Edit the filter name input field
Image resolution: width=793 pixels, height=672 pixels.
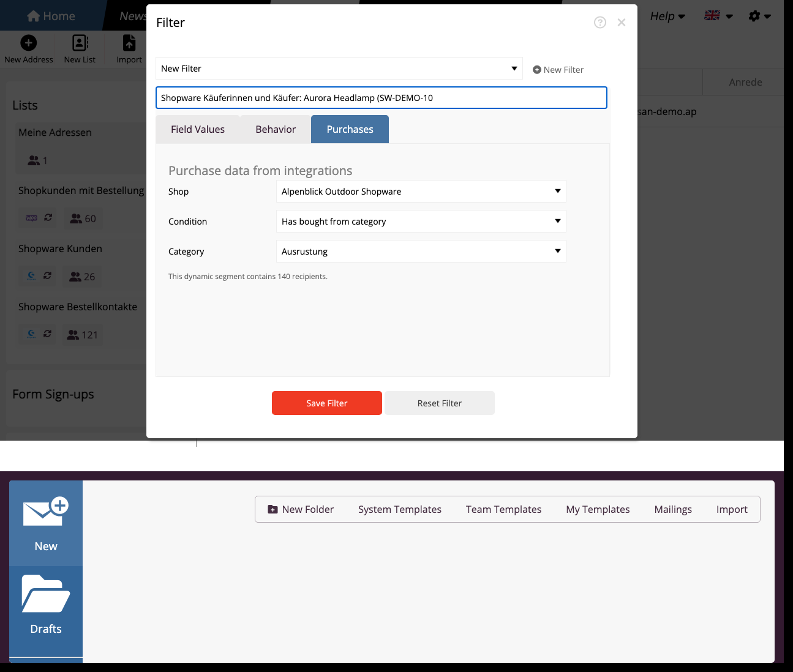point(381,98)
